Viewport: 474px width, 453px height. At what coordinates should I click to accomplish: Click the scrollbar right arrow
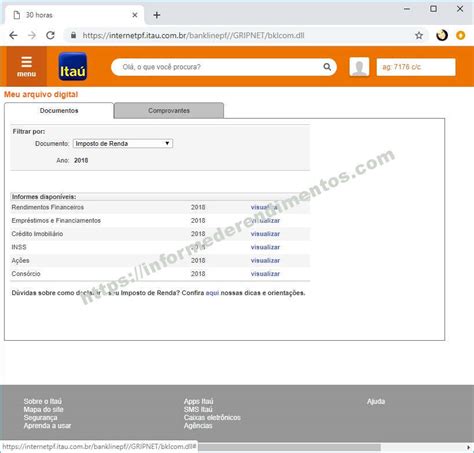pos(468,447)
